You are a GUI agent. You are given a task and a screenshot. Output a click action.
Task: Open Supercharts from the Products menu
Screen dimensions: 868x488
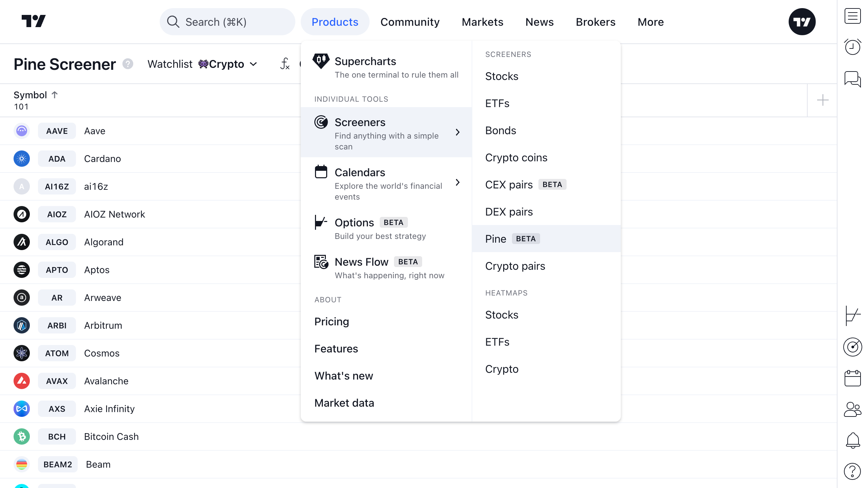click(x=365, y=61)
